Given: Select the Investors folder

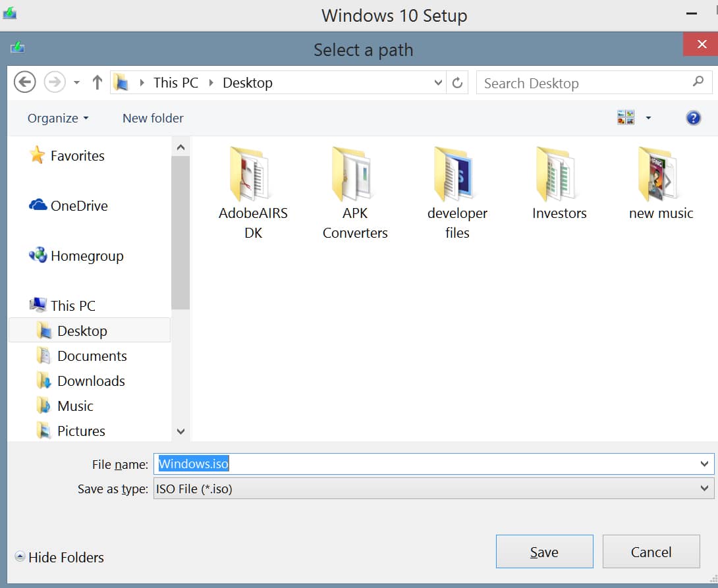Looking at the screenshot, I should pyautogui.click(x=559, y=184).
